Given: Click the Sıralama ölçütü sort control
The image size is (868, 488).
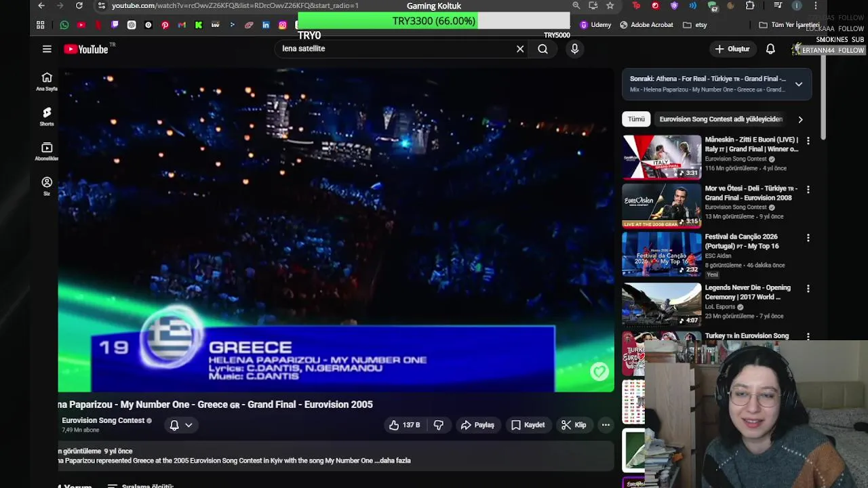Looking at the screenshot, I should [140, 485].
